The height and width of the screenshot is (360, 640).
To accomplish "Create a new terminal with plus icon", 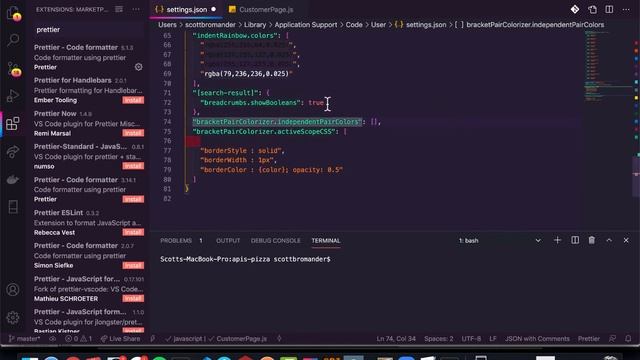I will pos(557,240).
